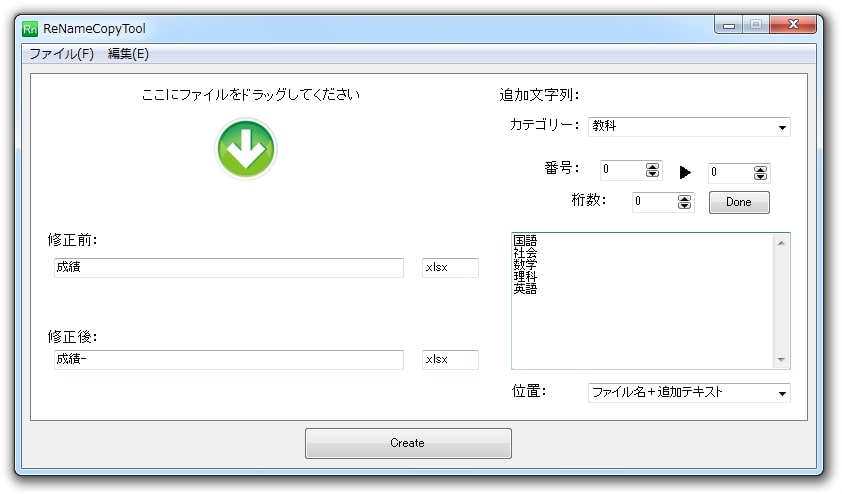Click 国語 in the text list
The width and height of the screenshot is (842, 494).
click(525, 241)
